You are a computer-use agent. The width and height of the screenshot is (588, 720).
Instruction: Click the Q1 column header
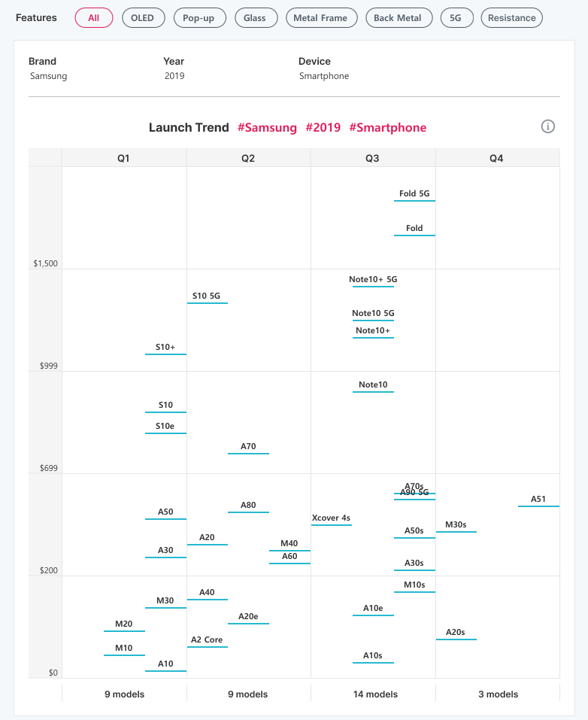pos(124,156)
